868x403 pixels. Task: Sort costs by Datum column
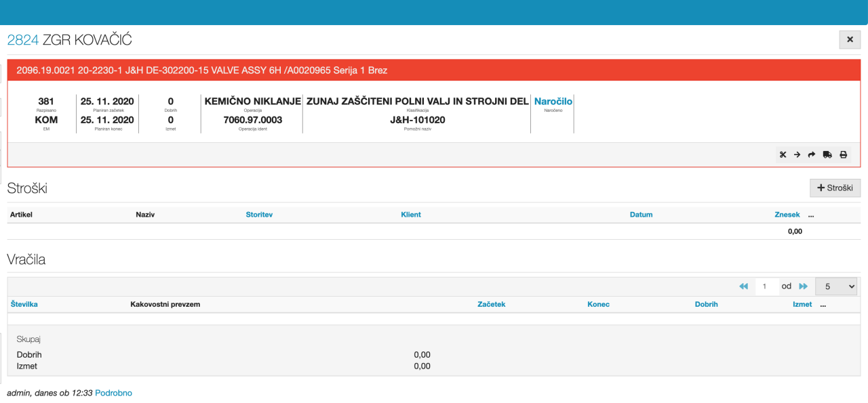point(641,215)
